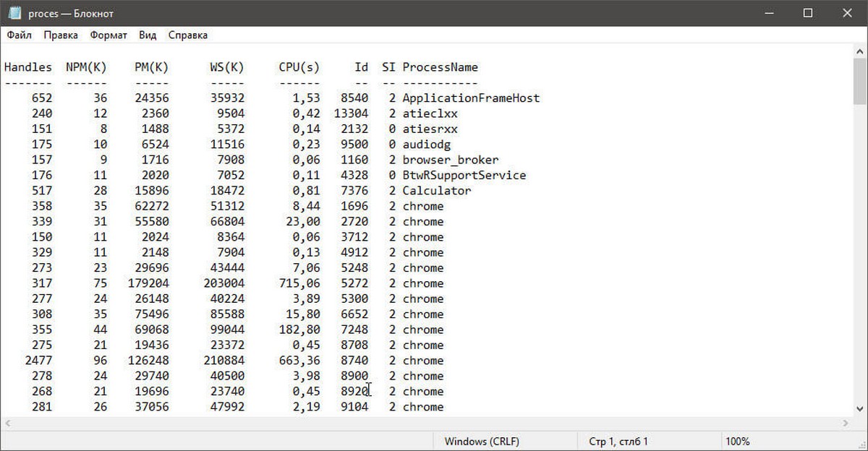Image resolution: width=868 pixels, height=451 pixels.
Task: Open the Справка menu
Action: pyautogui.click(x=188, y=35)
